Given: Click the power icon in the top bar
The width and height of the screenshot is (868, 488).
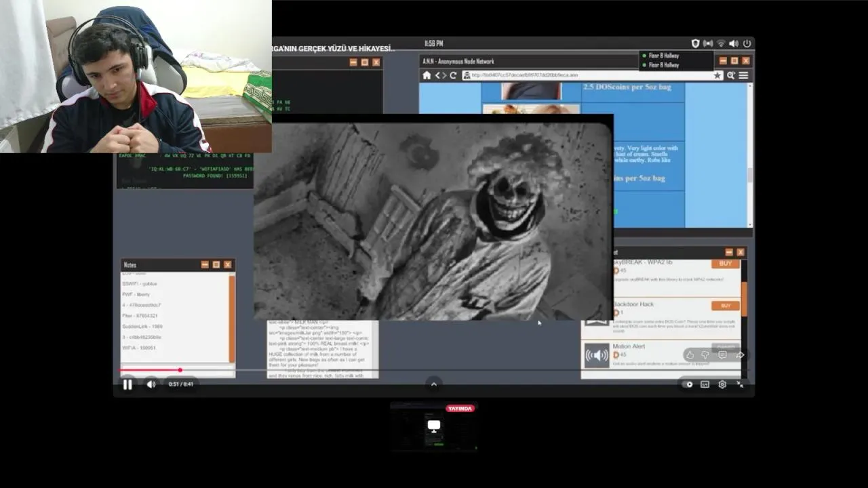Looking at the screenshot, I should coord(747,43).
